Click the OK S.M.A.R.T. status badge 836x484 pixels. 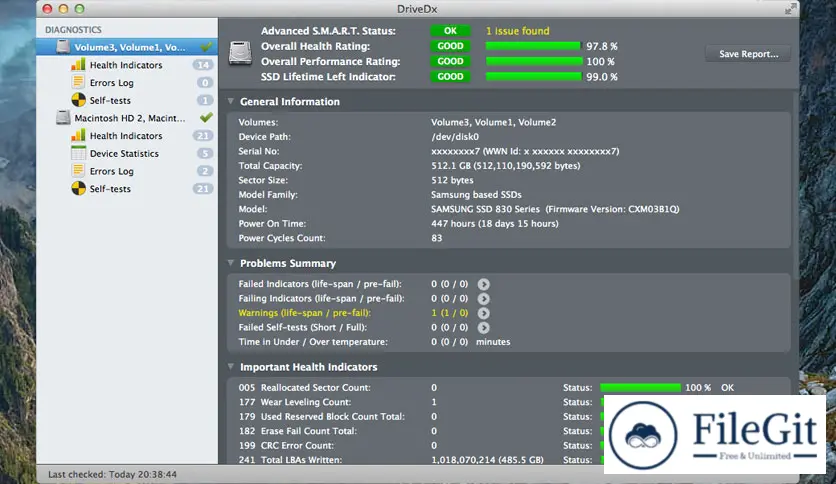[x=451, y=31]
